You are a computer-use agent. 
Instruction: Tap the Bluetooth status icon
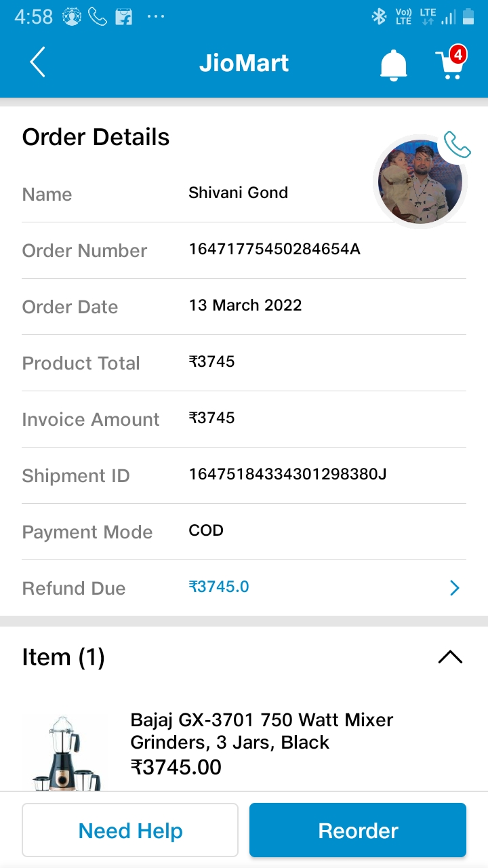click(379, 16)
